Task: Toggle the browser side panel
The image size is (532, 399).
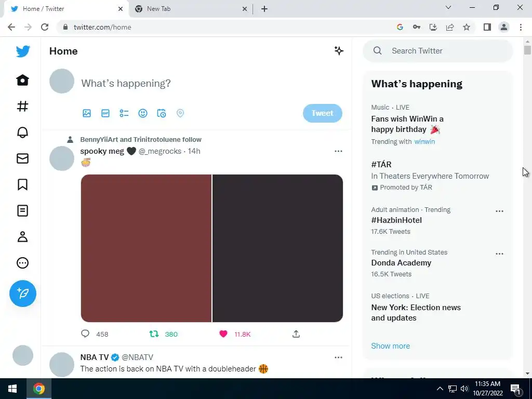Action: pyautogui.click(x=487, y=27)
